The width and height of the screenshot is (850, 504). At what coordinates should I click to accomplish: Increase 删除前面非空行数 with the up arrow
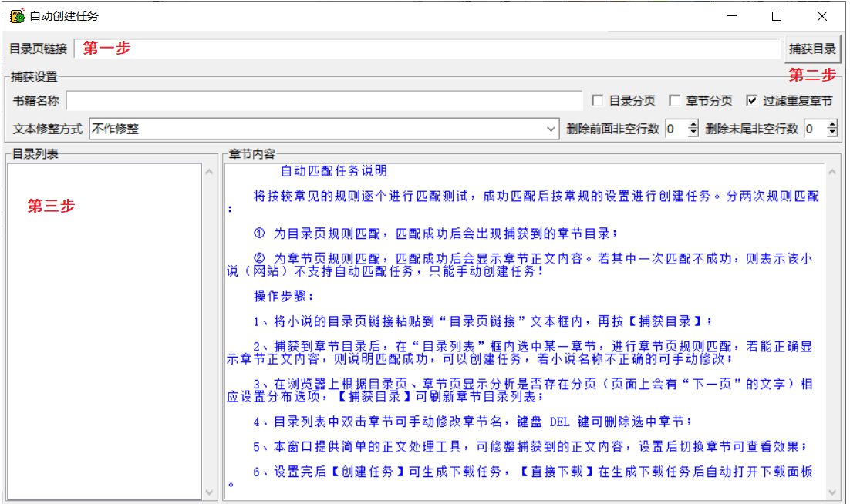click(693, 125)
